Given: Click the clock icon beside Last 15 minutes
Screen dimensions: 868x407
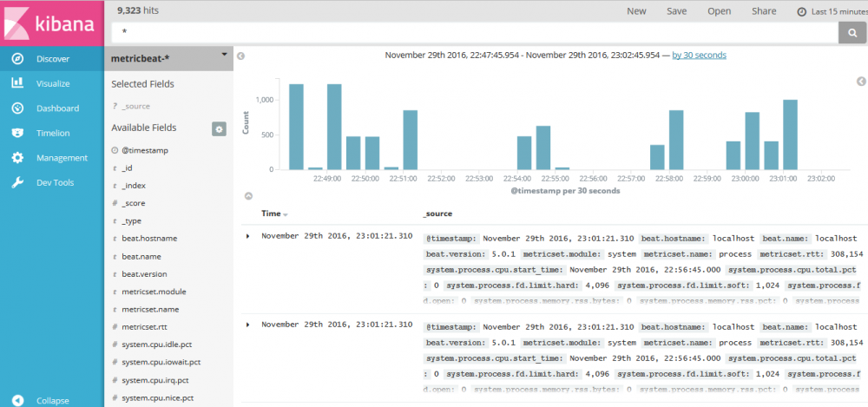Looking at the screenshot, I should [801, 11].
